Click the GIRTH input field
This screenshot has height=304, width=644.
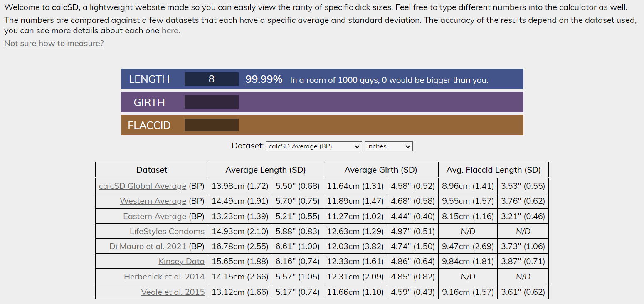tap(212, 102)
